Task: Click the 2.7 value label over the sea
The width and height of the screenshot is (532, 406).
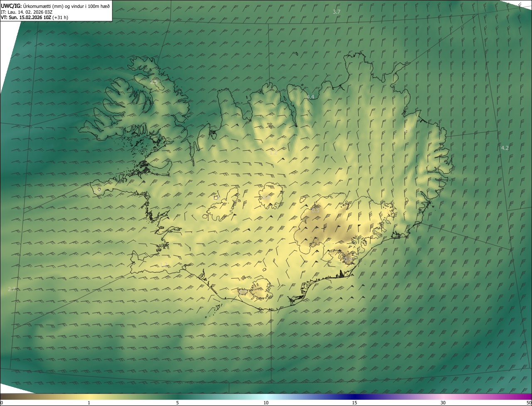Action: coord(12,289)
